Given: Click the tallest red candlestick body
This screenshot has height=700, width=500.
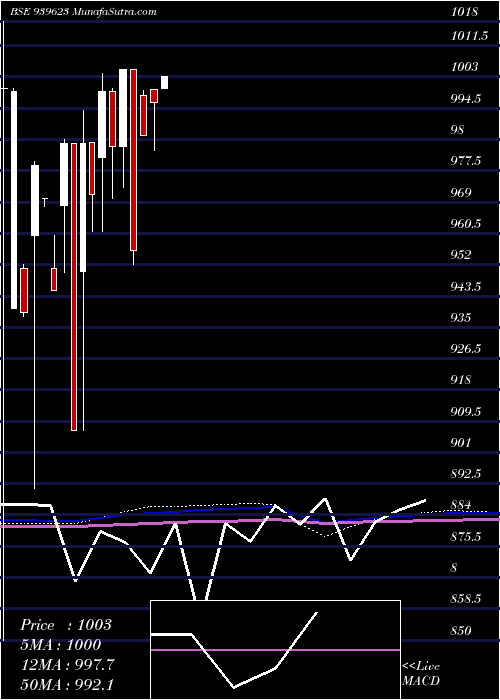Looking at the screenshot, I should (74, 287).
